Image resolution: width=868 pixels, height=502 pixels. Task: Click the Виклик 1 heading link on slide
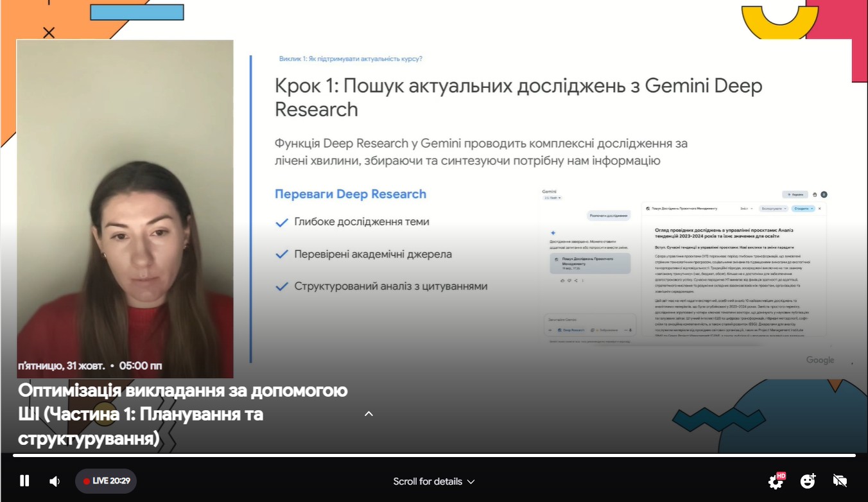click(x=351, y=58)
